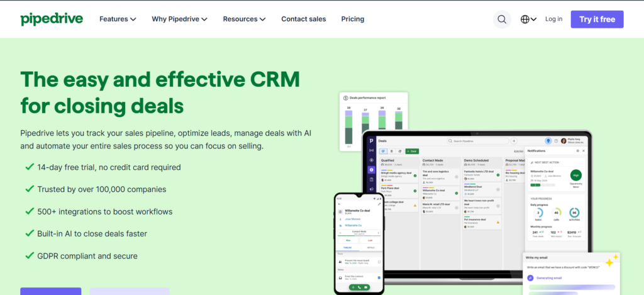This screenshot has height=295, width=644.
Task: Switch to the Details tab on phone
Action: click(x=371, y=248)
